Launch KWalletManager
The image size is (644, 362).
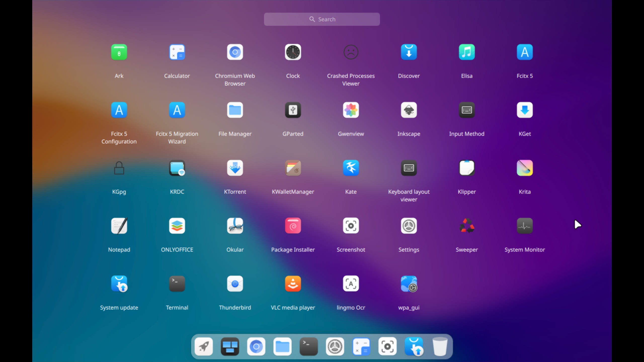[293, 168]
